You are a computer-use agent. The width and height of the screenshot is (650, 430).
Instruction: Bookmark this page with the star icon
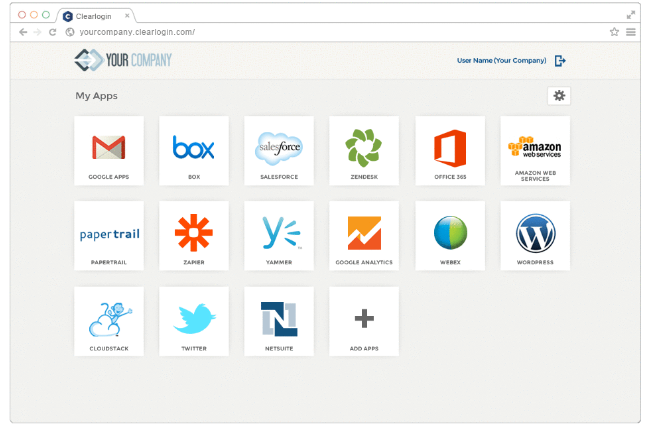click(614, 32)
